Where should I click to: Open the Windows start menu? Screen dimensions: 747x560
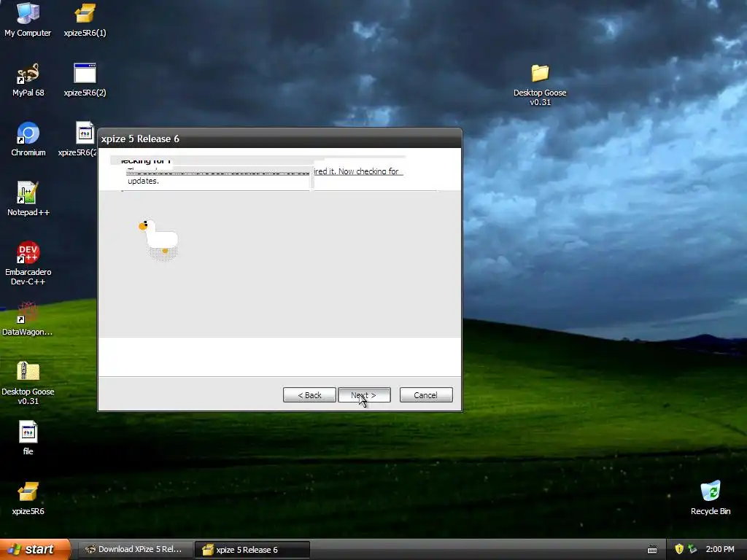click(35, 549)
